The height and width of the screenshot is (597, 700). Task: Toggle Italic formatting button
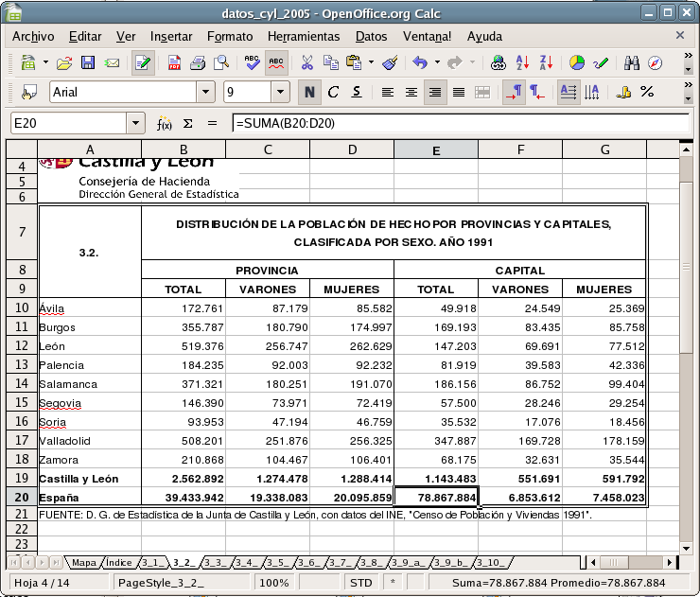(333, 92)
